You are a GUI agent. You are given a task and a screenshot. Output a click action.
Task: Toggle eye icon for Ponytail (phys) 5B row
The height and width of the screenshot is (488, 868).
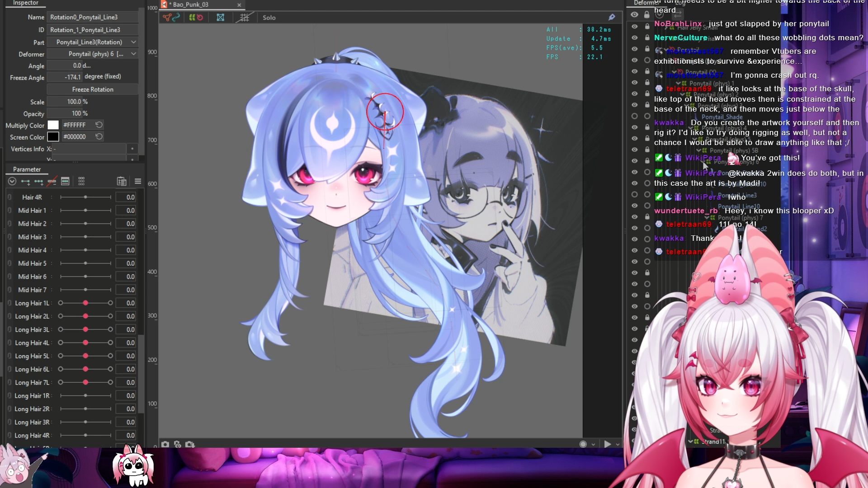point(635,150)
